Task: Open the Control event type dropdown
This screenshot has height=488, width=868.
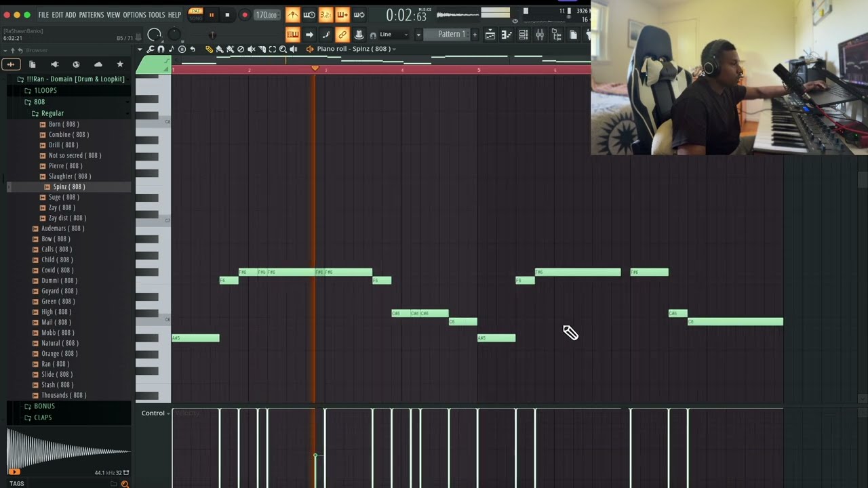Action: (x=156, y=413)
